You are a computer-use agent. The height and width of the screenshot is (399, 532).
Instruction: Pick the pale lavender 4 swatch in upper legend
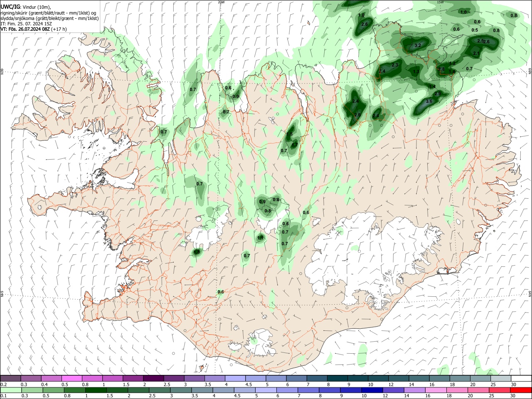[x=234, y=378]
